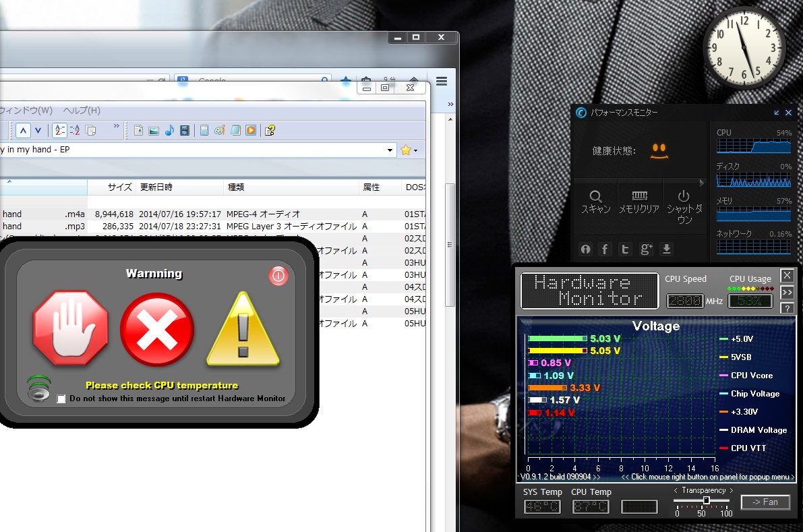The height and width of the screenshot is (532, 803).
Task: Click 'Please check CPU temperature' message
Action: tap(162, 386)
